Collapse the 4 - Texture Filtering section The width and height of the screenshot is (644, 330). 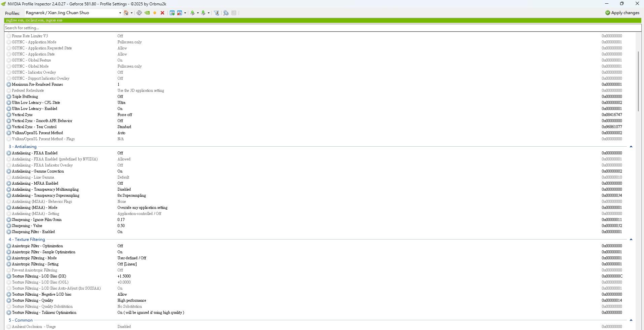(631, 240)
